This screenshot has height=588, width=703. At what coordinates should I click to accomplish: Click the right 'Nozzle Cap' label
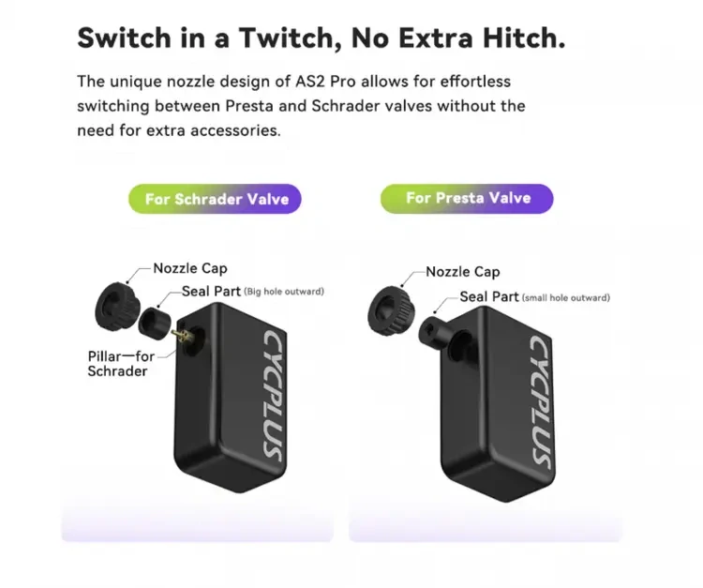point(462,271)
